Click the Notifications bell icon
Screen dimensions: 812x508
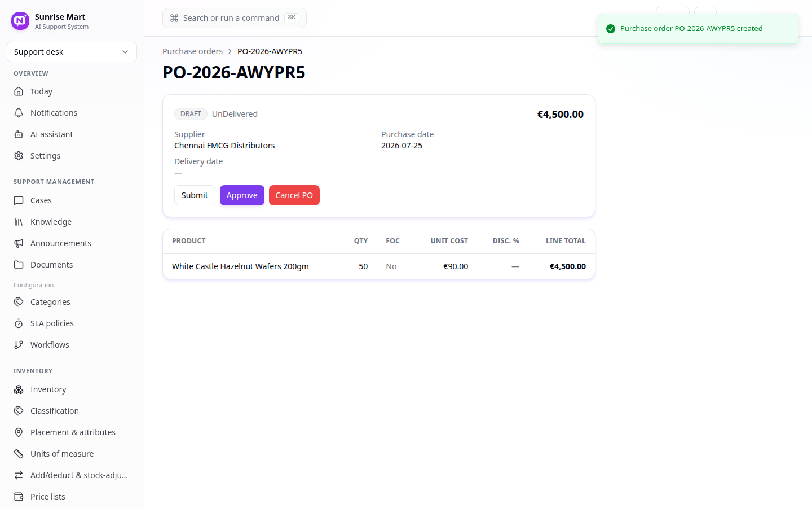click(19, 113)
